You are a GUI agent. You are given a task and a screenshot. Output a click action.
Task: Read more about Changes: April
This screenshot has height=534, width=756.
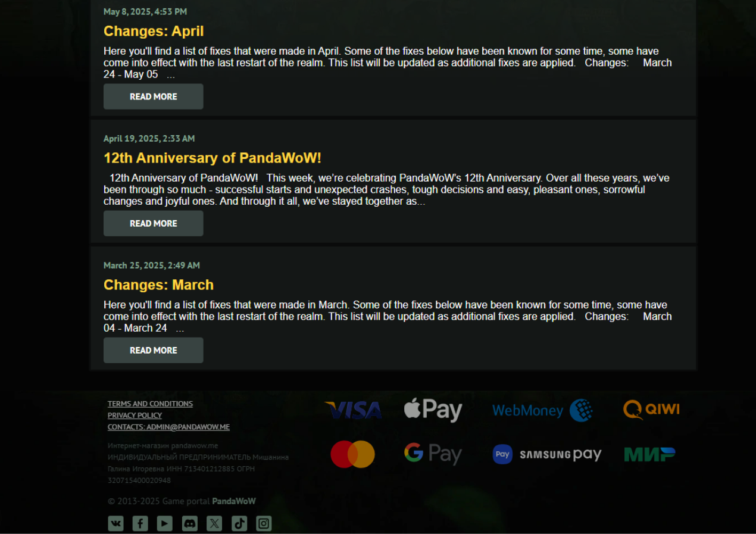[x=154, y=96]
